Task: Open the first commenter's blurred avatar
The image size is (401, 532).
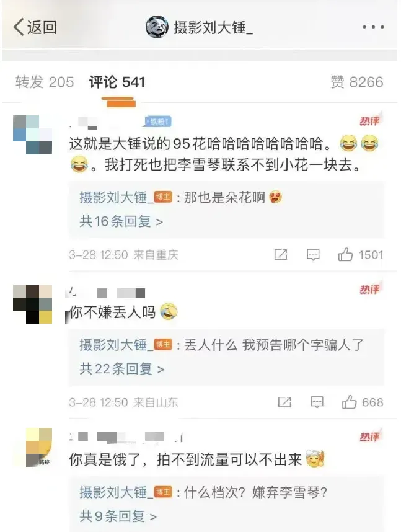Action: [33, 135]
